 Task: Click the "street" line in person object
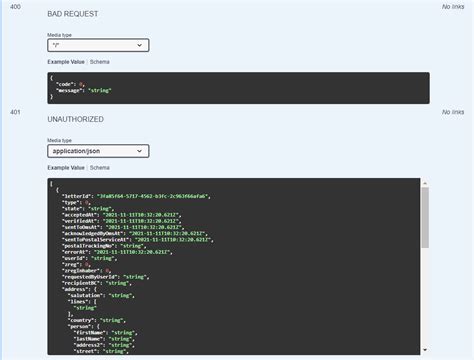[101, 351]
